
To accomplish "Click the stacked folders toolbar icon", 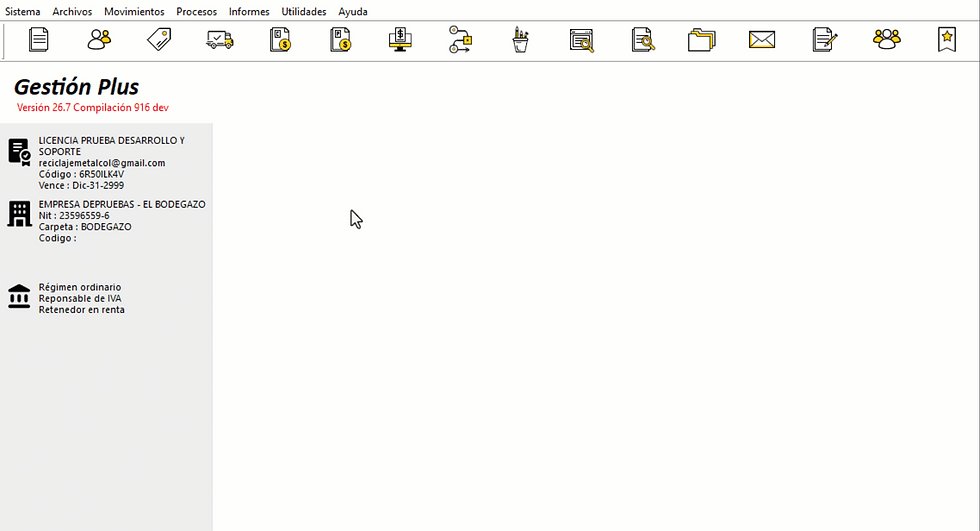I will 701,40.
